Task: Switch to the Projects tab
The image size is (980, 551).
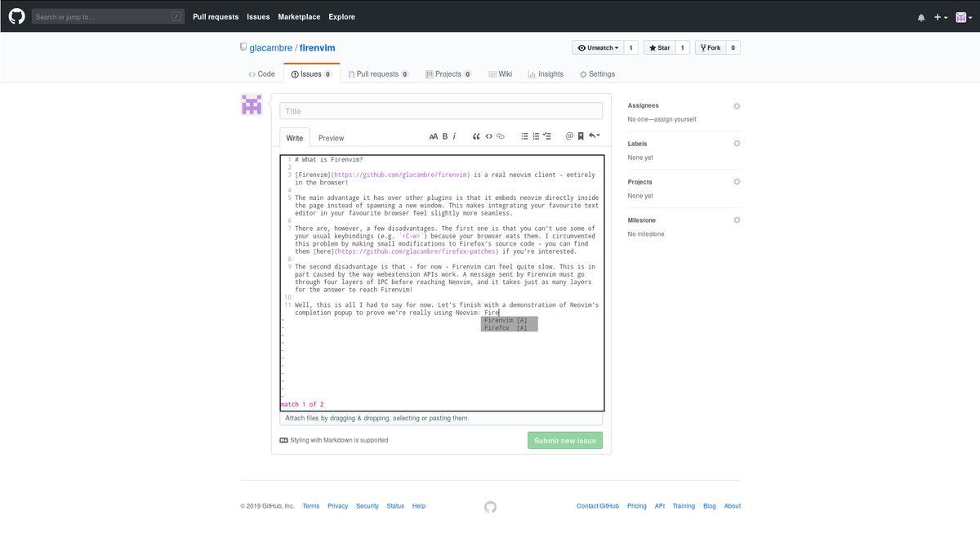Action: [448, 74]
